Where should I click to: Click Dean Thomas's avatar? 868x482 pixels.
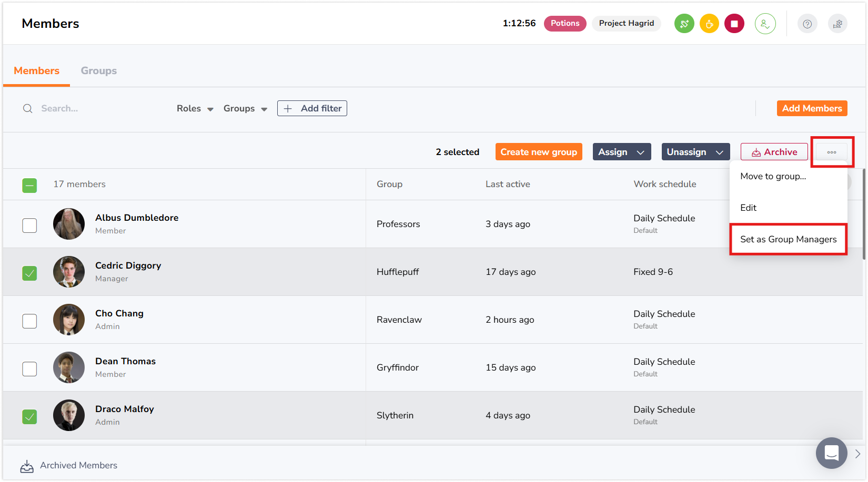point(69,367)
